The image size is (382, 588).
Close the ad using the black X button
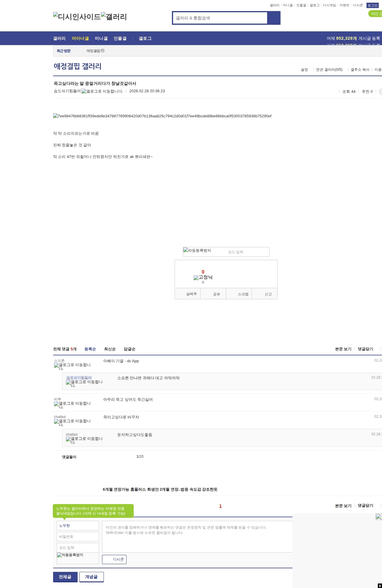tap(380, 586)
